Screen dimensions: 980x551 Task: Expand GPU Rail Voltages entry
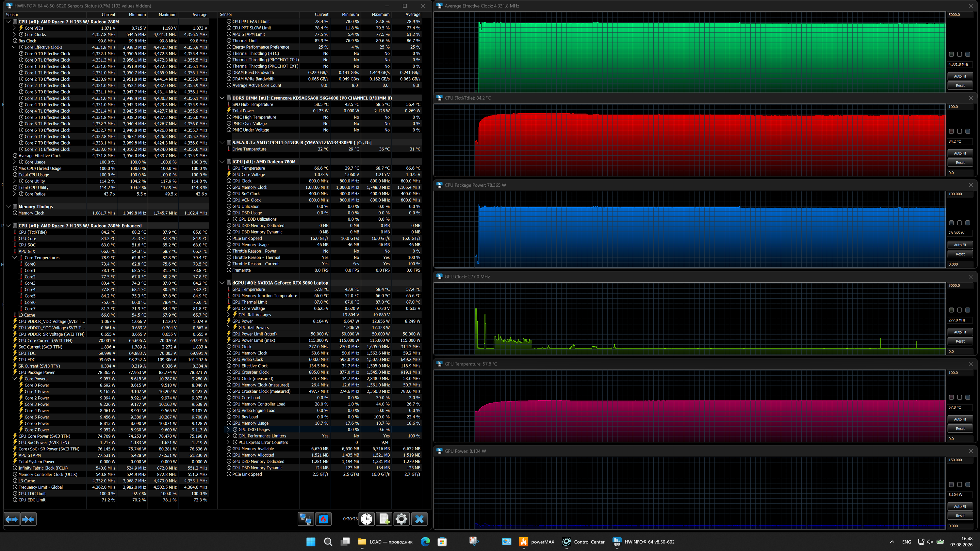coord(228,315)
